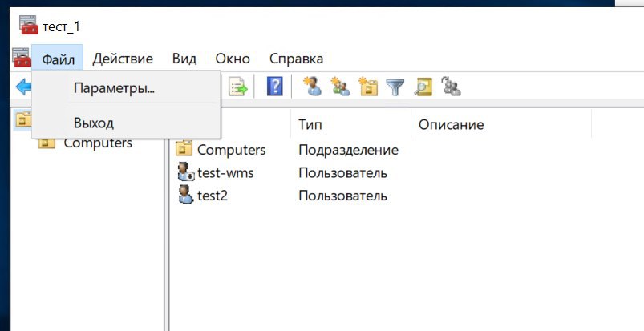Screen dimensions: 644x331
Task: Click the blue help question mark icon
Action: click(x=274, y=87)
